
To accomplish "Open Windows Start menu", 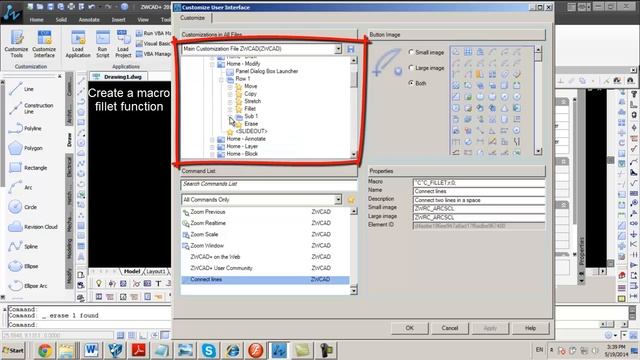I will [13, 350].
